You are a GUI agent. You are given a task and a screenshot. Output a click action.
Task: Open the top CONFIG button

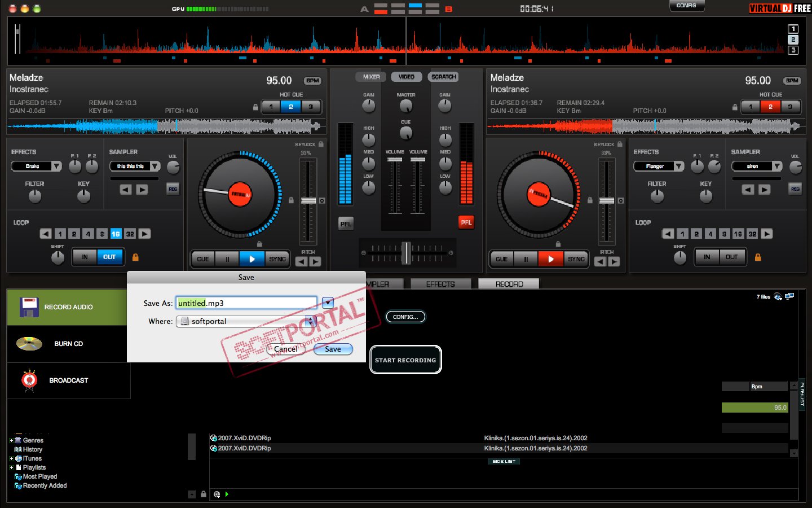coord(686,6)
